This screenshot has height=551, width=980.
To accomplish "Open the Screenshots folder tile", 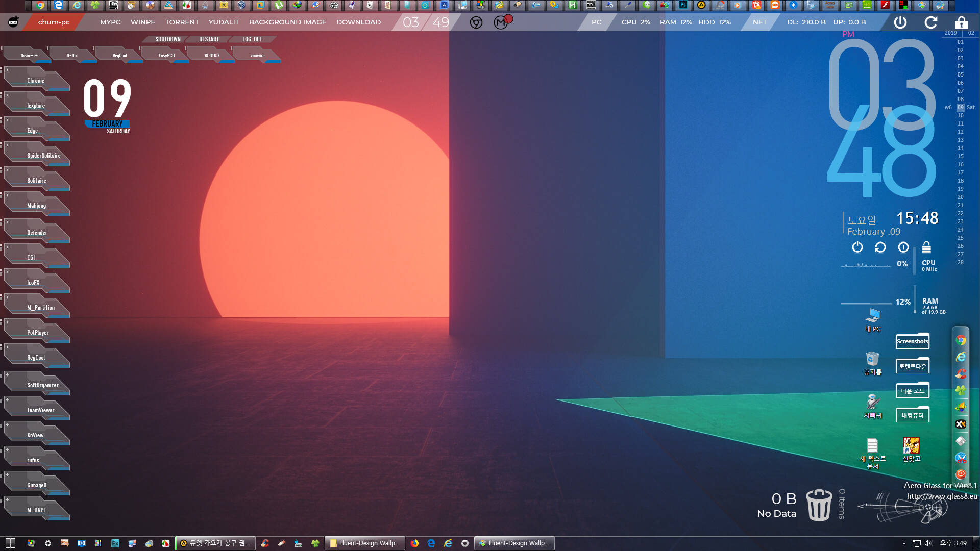I will (x=913, y=341).
